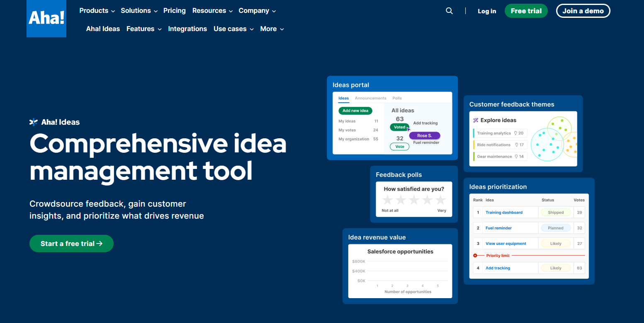Switch to the Announcements tab
644x323 pixels.
[370, 98]
